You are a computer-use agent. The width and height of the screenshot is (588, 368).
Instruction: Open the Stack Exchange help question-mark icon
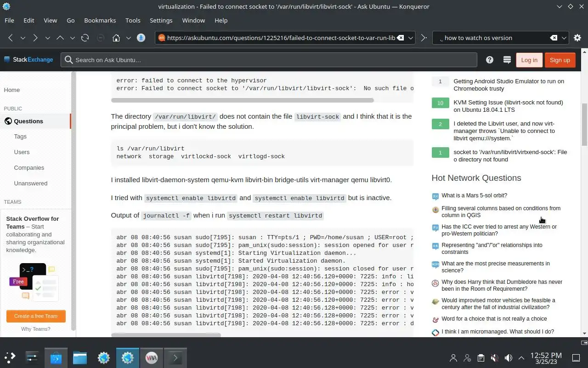tap(490, 60)
